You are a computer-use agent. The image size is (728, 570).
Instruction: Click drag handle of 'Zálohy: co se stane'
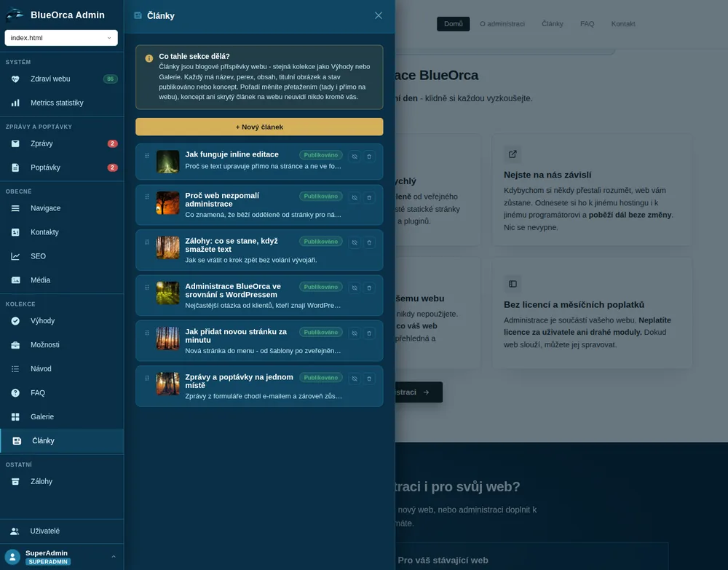147,242
